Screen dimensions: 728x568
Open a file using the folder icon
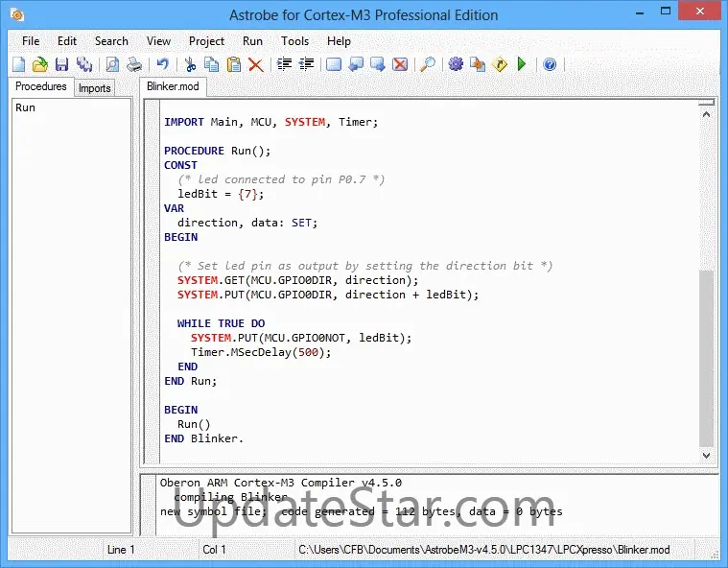click(x=40, y=64)
